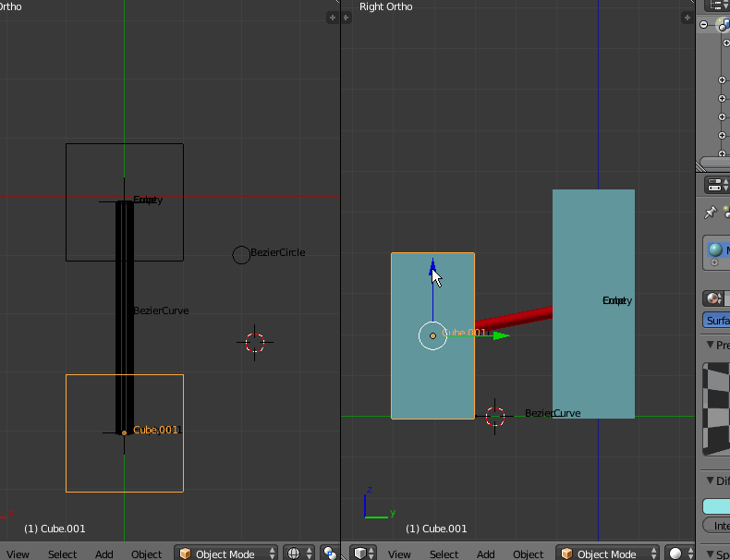Click the Empty label on the right teal cube
Screen dimensions: 730x560
pos(617,300)
